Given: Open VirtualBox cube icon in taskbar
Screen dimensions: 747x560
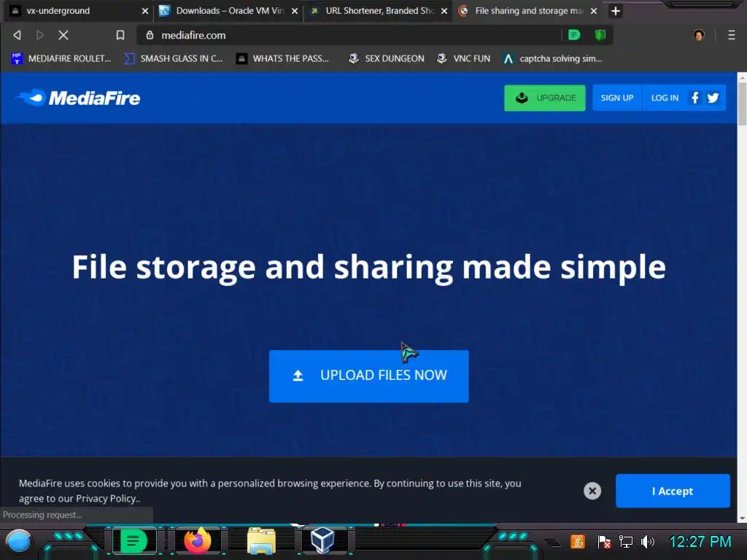Looking at the screenshot, I should (x=322, y=541).
